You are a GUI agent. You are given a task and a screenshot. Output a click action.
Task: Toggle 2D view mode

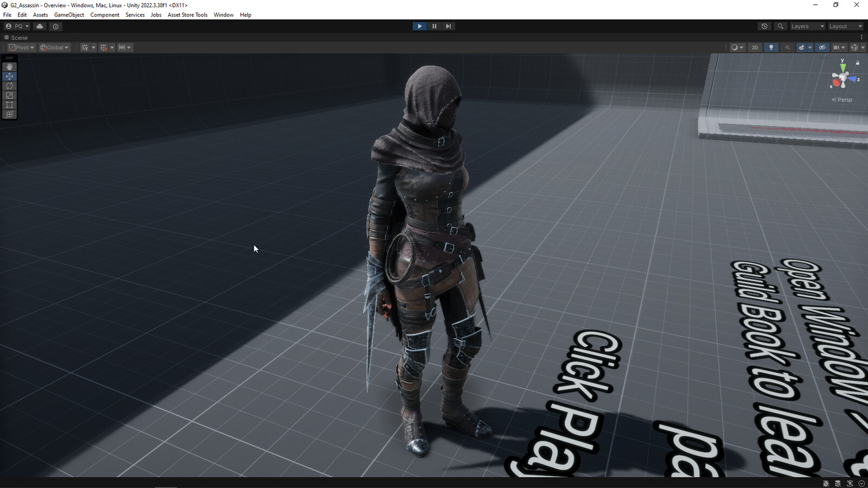755,48
